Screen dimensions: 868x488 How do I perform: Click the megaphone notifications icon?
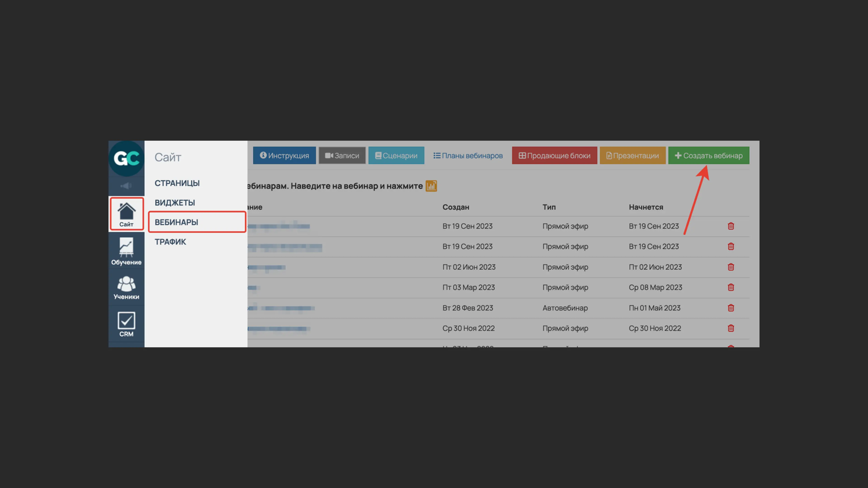point(126,186)
